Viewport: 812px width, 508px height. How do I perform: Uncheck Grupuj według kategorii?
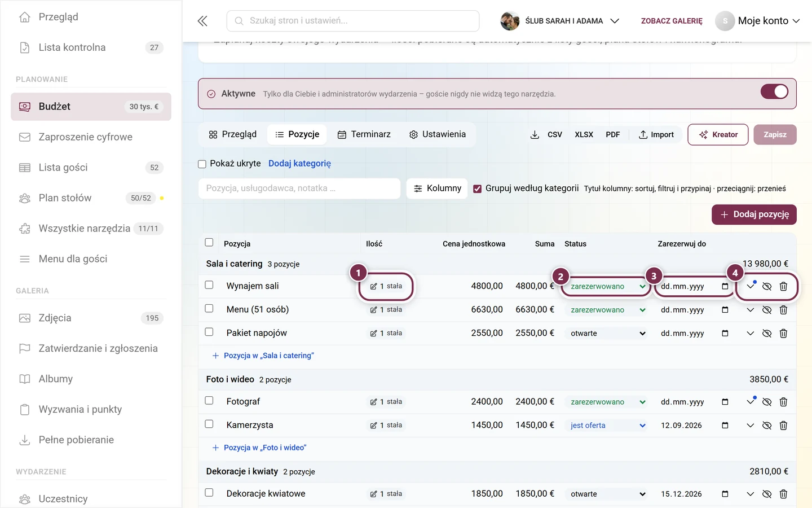tap(478, 189)
